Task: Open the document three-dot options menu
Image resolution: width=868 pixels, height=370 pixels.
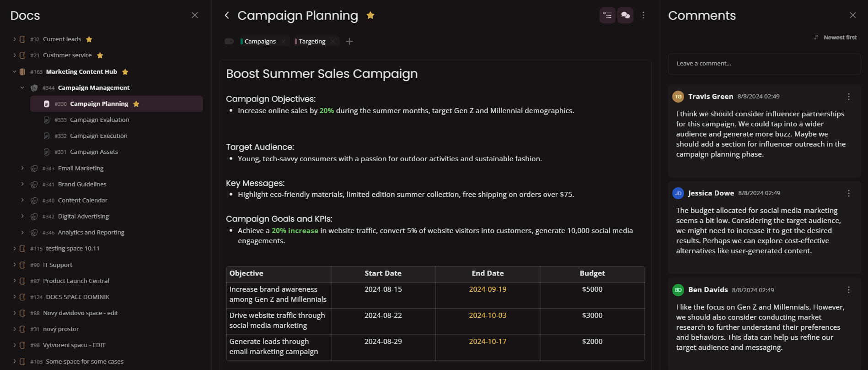Action: (x=643, y=16)
